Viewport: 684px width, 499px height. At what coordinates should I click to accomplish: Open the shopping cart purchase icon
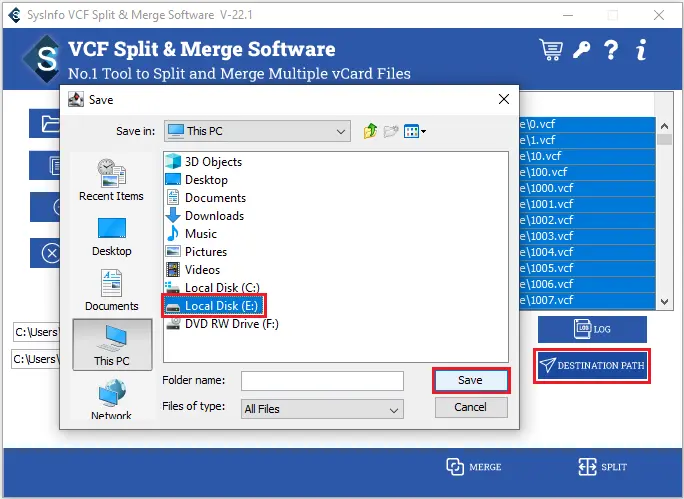pos(551,50)
